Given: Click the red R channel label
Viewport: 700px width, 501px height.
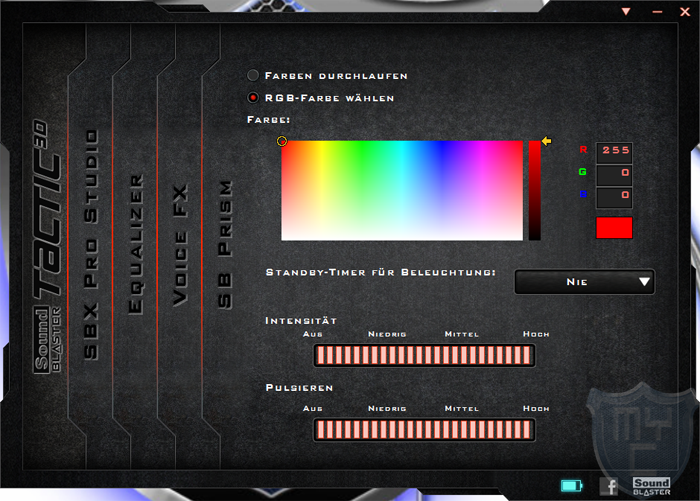Looking at the screenshot, I should click(583, 150).
